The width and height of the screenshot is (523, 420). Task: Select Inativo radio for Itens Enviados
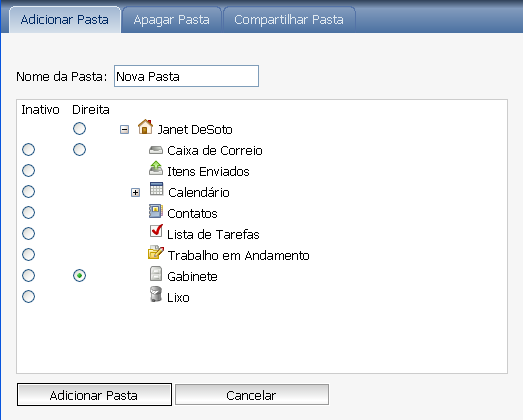28,170
